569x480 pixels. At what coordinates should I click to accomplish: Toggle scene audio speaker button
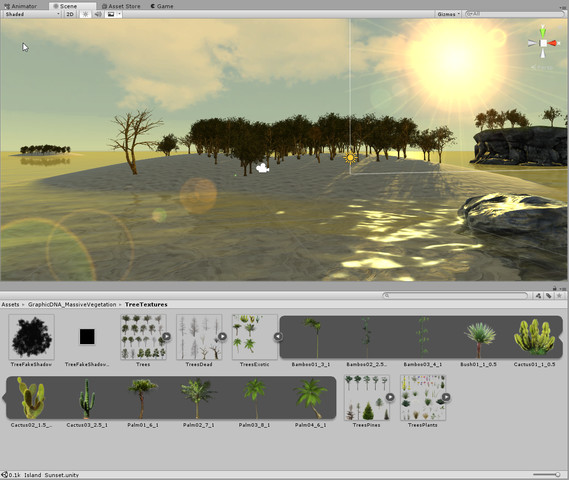tap(98, 14)
